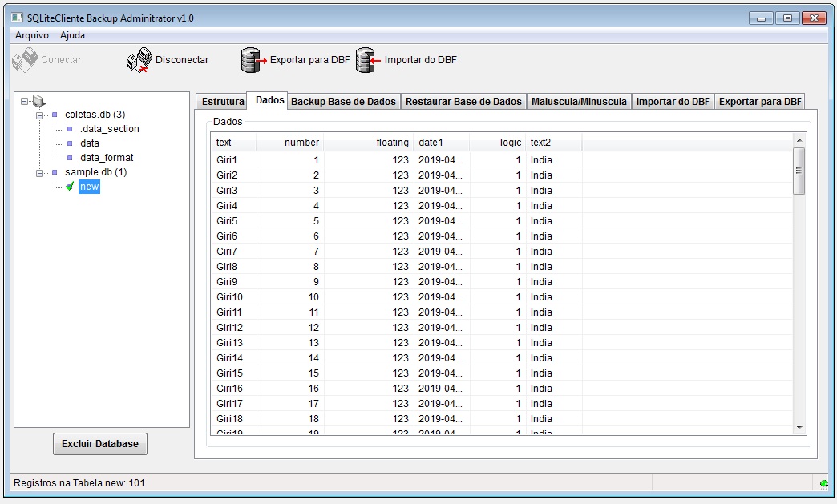837x504 pixels.
Task: Open the Arquivo menu
Action: (x=32, y=35)
